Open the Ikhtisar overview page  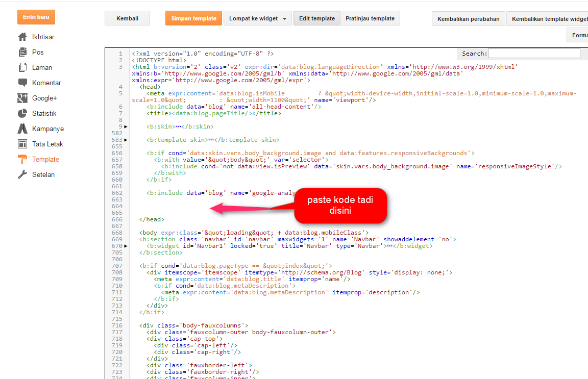tap(43, 37)
